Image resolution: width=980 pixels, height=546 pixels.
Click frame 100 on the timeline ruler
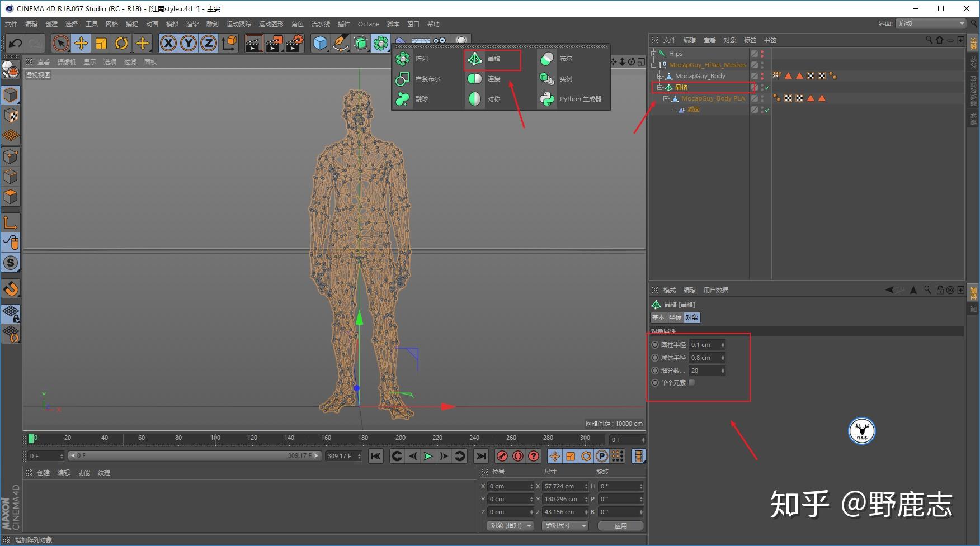coord(215,438)
